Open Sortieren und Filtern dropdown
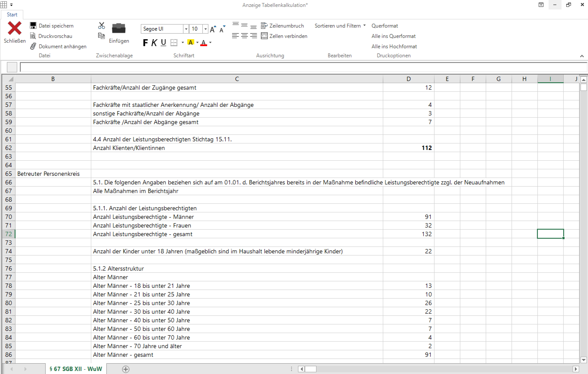588x374 pixels. point(340,26)
